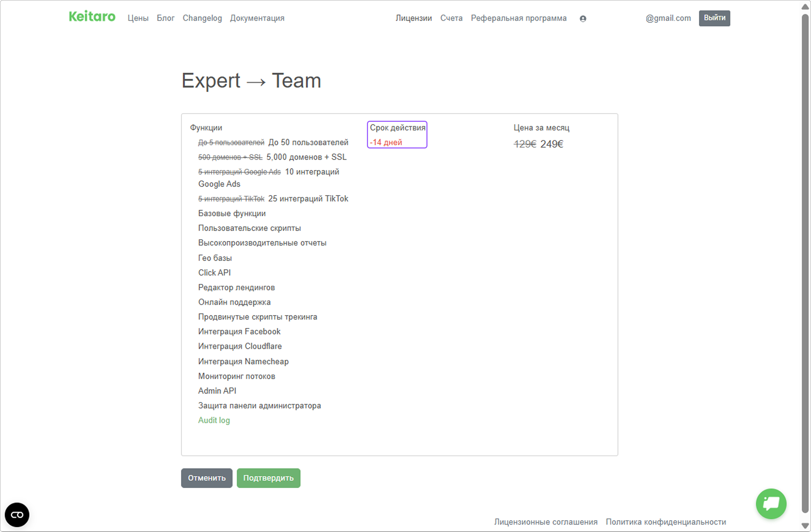Select the Лицензии tab

(414, 18)
